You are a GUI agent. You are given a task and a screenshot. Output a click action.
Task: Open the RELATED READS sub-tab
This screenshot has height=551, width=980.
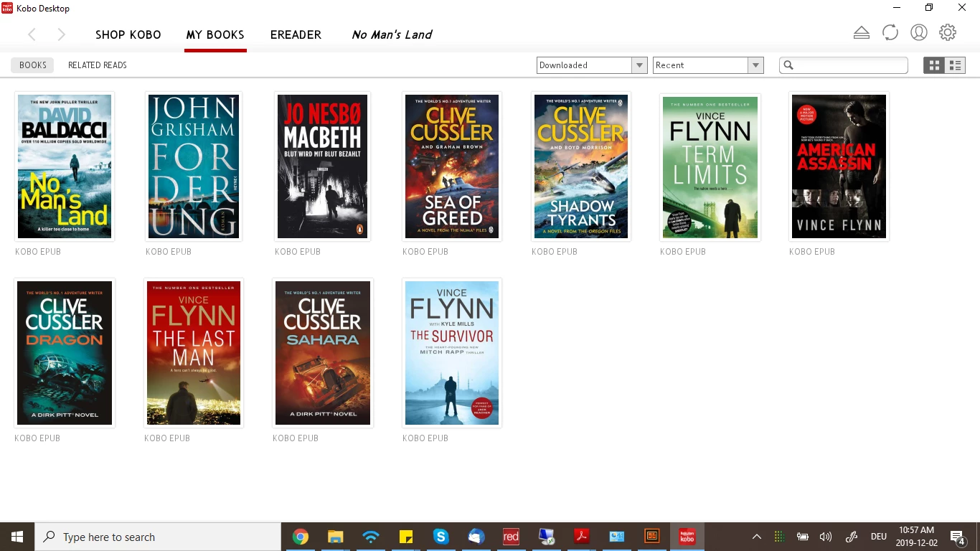pyautogui.click(x=98, y=65)
